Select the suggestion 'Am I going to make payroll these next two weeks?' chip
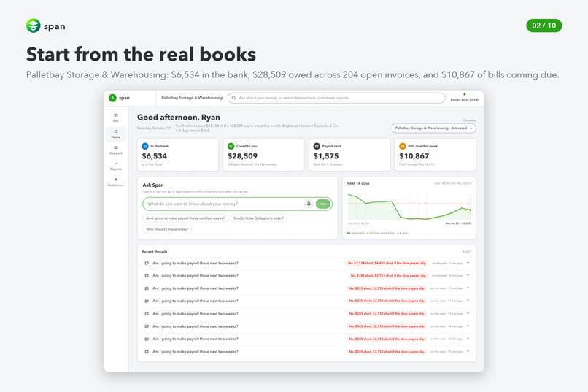 tap(185, 218)
